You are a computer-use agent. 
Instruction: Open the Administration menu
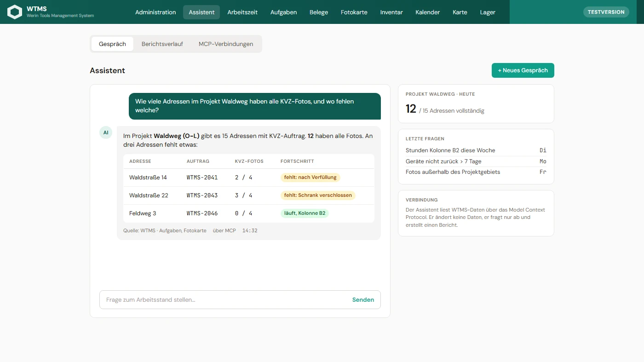(155, 12)
